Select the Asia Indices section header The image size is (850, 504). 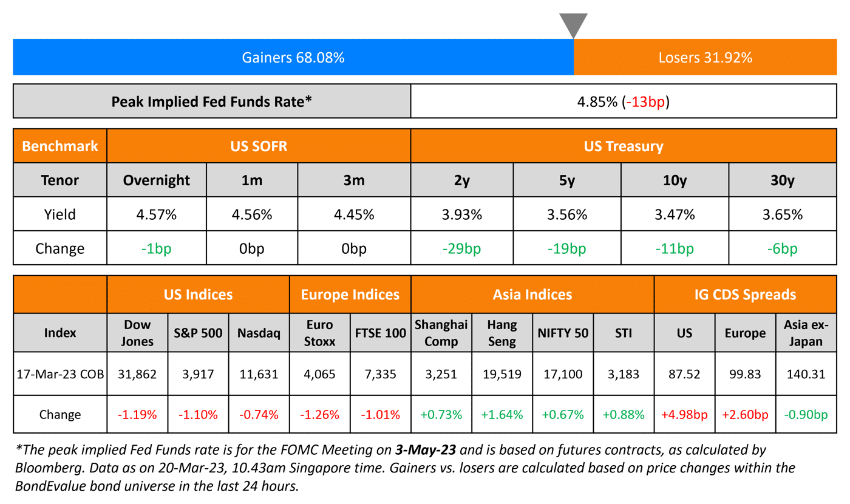tap(532, 295)
